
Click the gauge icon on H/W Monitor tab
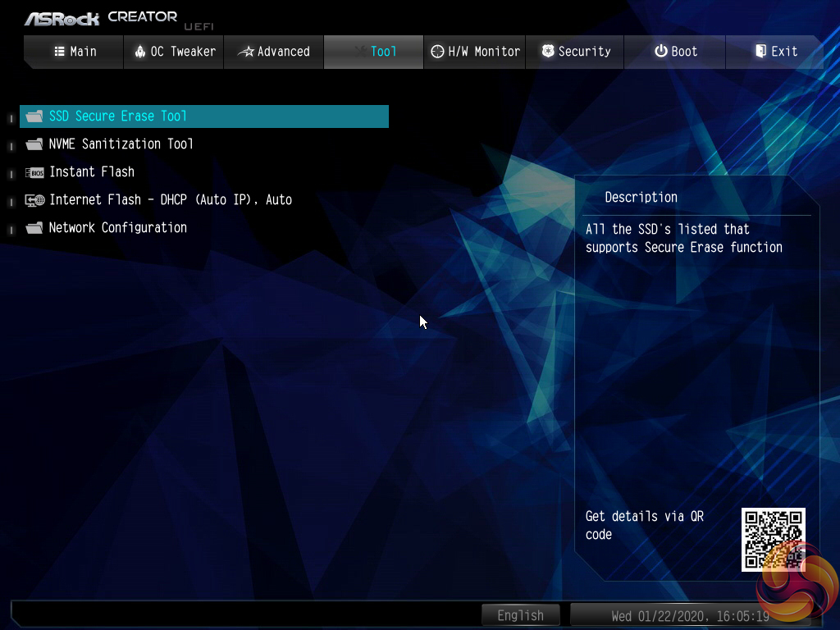pos(437,52)
